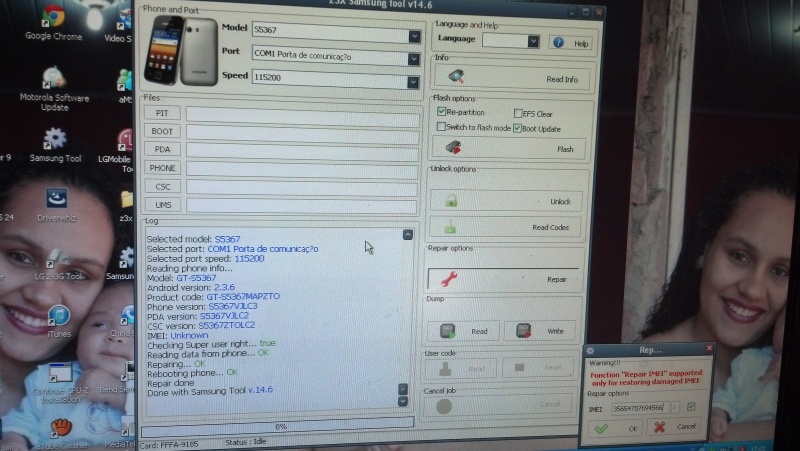Open the Driverwhiz desktop icon
The image size is (800, 451).
pyautogui.click(x=56, y=205)
